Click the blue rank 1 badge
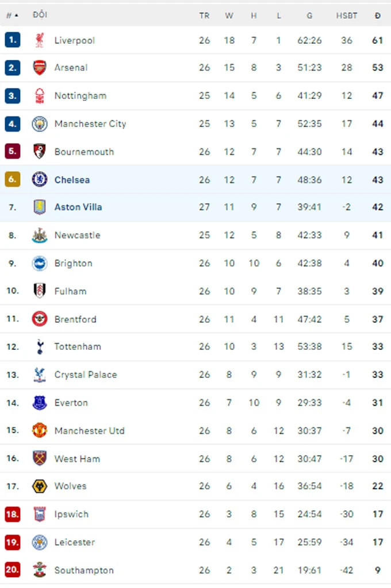391x588 pixels. coord(13,40)
